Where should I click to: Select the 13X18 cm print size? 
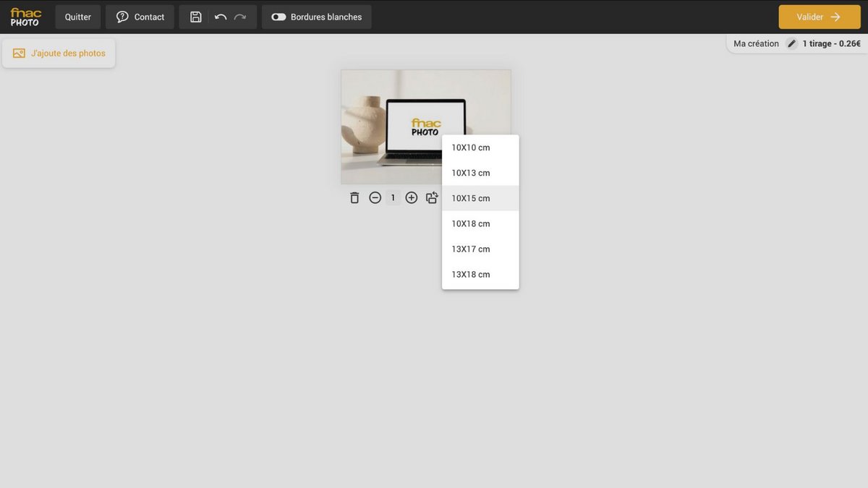[471, 274]
